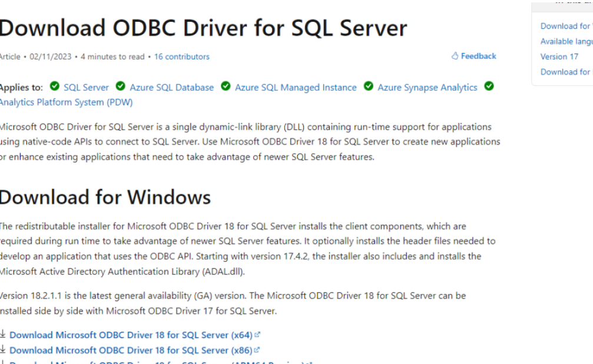Select Available languages in the sidebar navigation
The height and width of the screenshot is (364, 593).
tap(566, 41)
